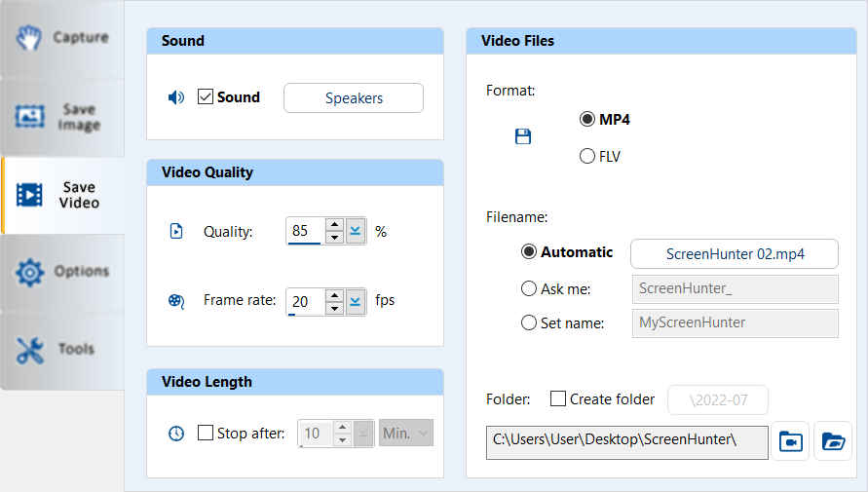The width and height of the screenshot is (868, 492).
Task: Decrease Stop after value with down arrow
Action: tap(343, 440)
